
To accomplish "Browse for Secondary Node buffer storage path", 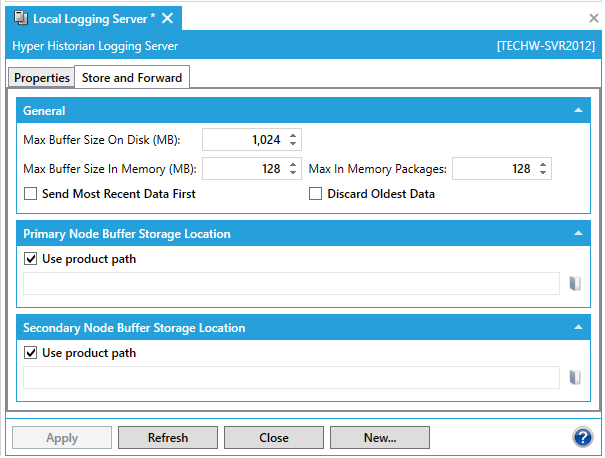I will click(574, 378).
